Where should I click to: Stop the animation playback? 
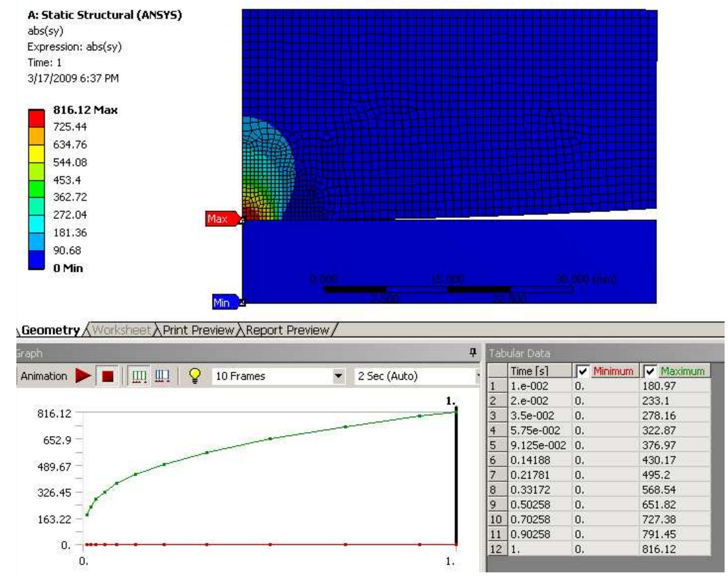coord(108,376)
